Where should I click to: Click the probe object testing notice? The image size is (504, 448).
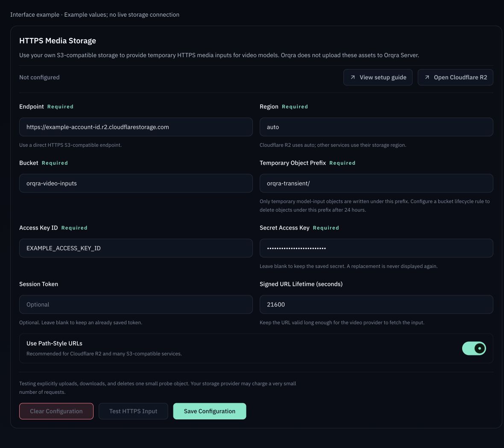[x=158, y=387]
